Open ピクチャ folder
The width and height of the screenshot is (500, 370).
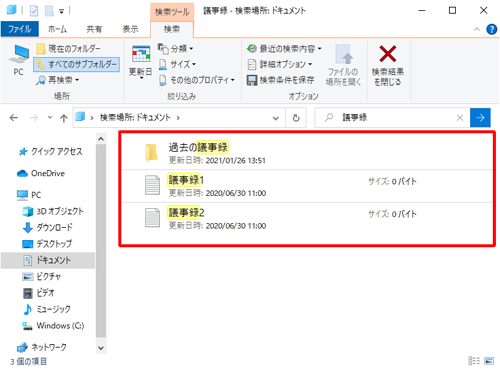pyautogui.click(x=42, y=277)
